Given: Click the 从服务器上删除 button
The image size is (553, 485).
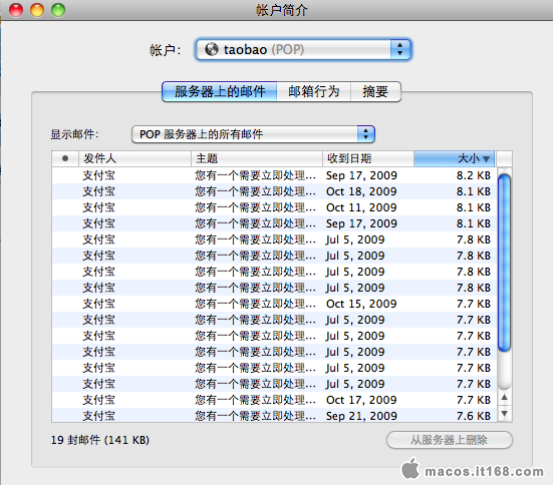Looking at the screenshot, I should [449, 440].
